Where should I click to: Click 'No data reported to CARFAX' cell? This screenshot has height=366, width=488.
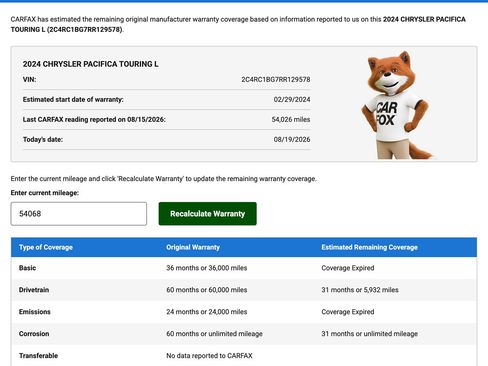tap(209, 356)
